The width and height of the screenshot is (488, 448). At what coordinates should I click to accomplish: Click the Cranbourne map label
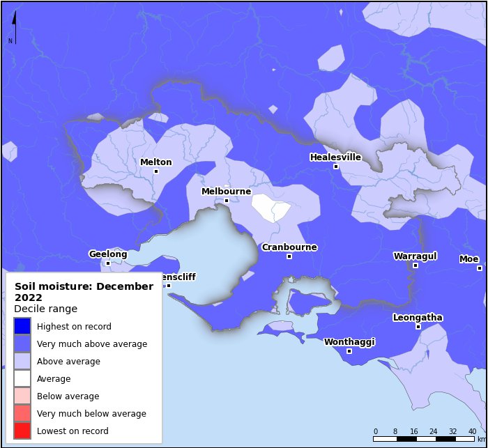click(289, 247)
